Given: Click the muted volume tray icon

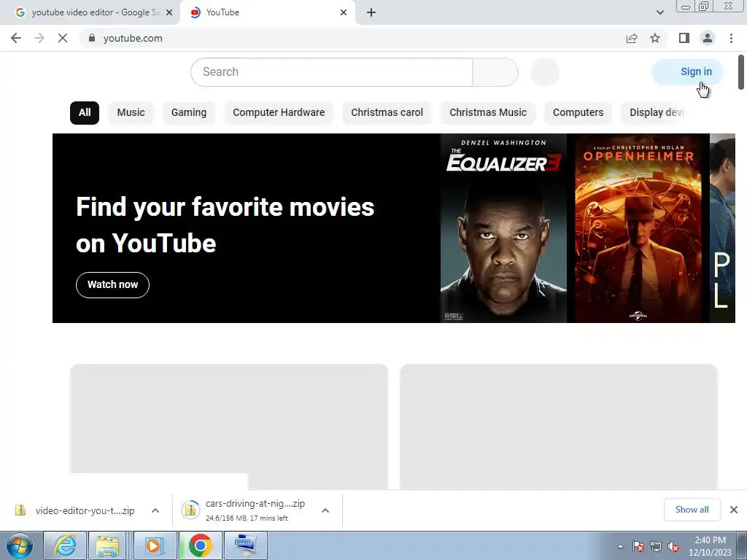Looking at the screenshot, I should [673, 546].
